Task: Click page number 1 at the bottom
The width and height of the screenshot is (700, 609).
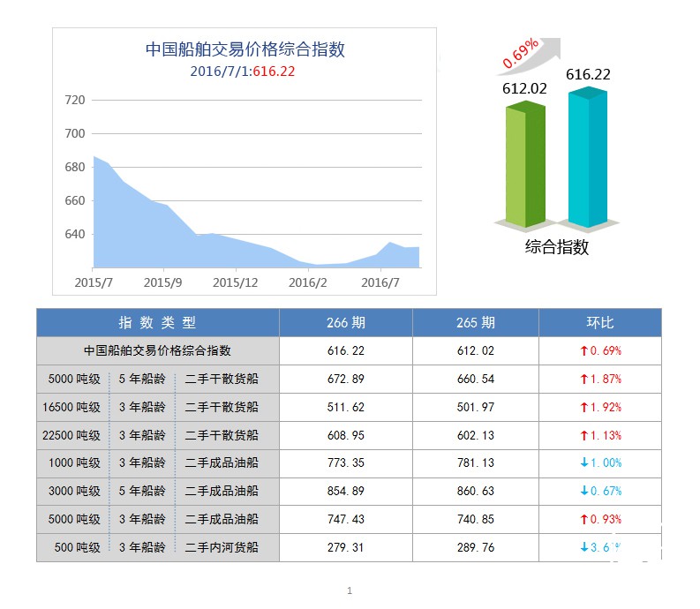Action: click(350, 590)
